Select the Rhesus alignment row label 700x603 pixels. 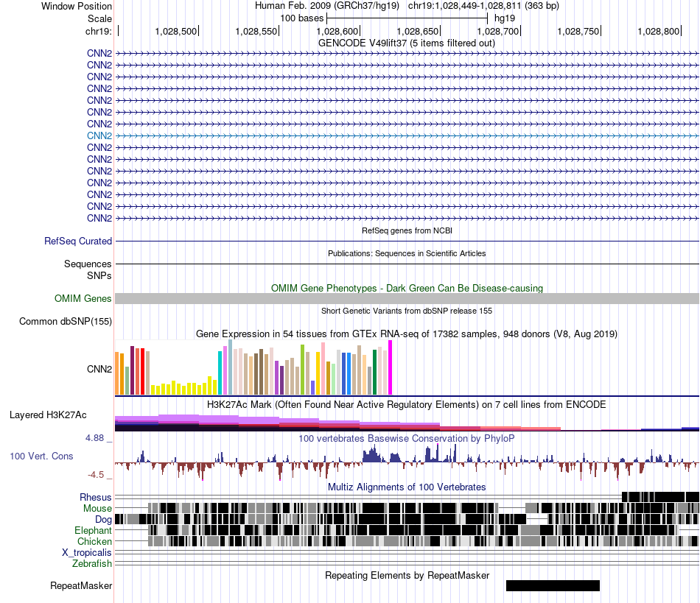pos(95,497)
